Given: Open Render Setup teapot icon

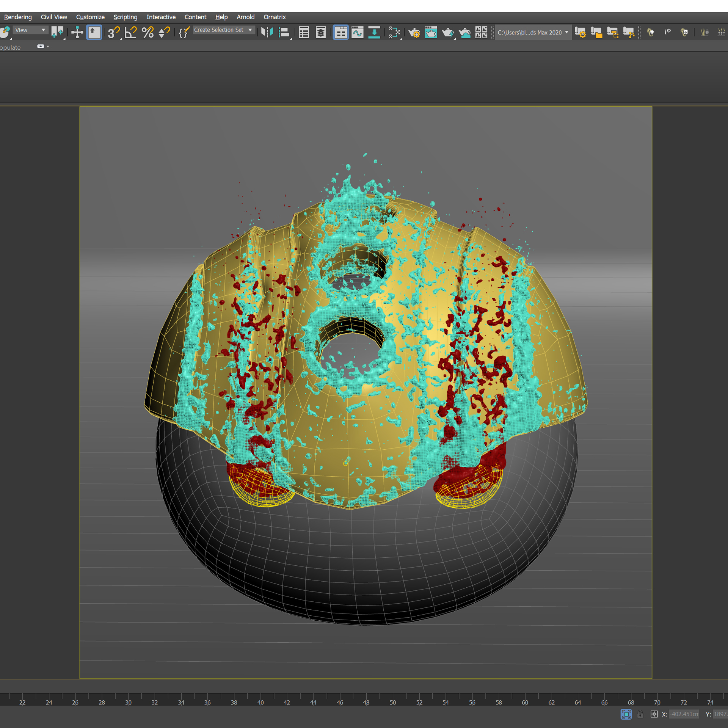Looking at the screenshot, I should (x=414, y=33).
